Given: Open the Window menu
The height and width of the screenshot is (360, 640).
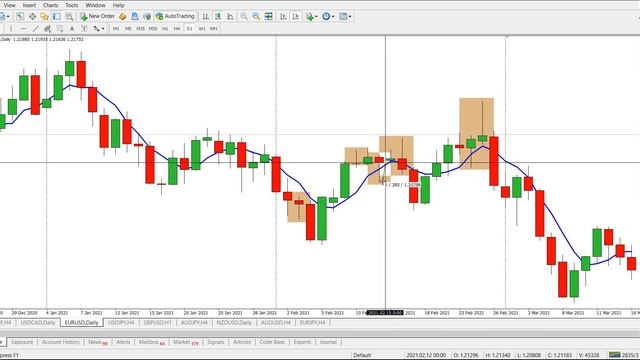Looking at the screenshot, I should pos(95,5).
